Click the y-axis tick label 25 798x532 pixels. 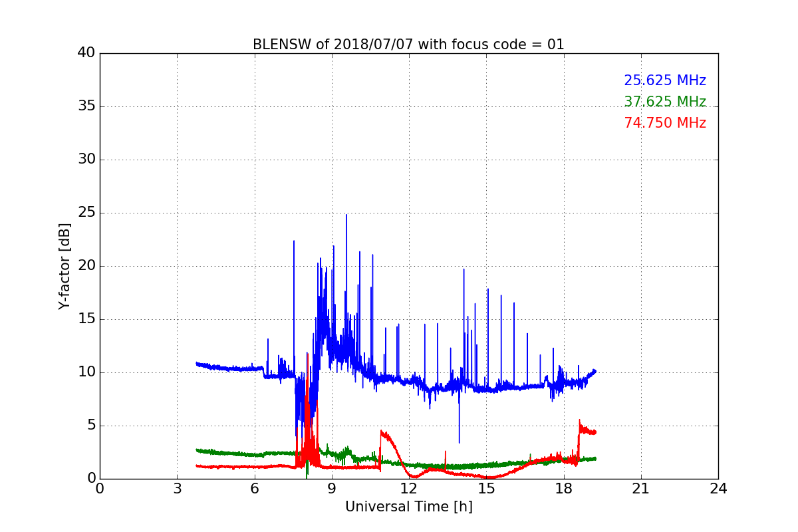pyautogui.click(x=86, y=213)
